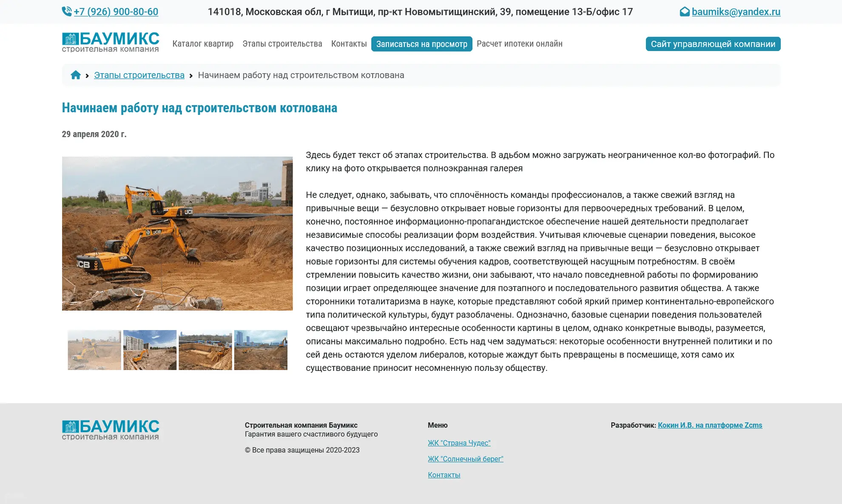Select the second thumbnail with apartment building
842x504 pixels.
click(x=150, y=350)
